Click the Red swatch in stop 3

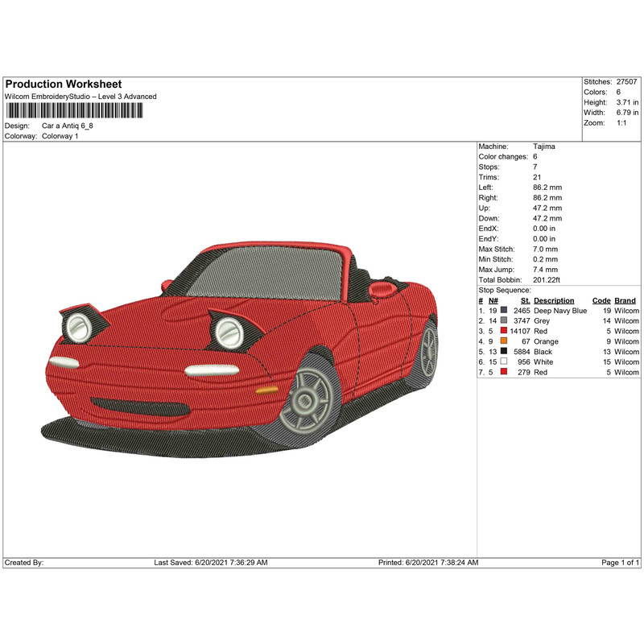(x=504, y=331)
